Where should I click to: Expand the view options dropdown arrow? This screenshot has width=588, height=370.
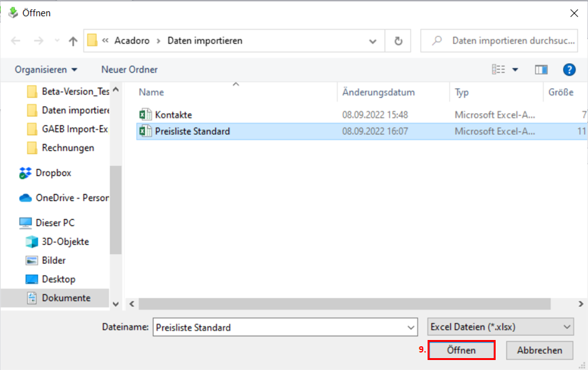pos(515,69)
